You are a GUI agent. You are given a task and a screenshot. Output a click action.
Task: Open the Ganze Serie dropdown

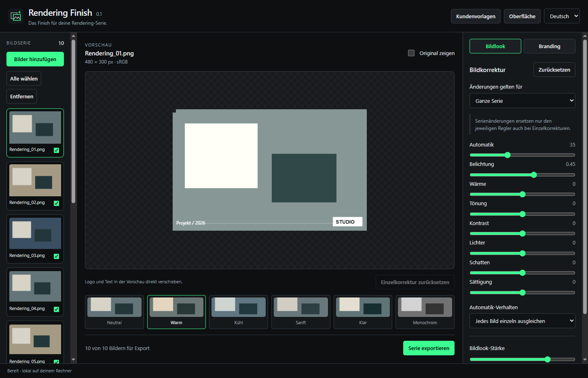522,101
